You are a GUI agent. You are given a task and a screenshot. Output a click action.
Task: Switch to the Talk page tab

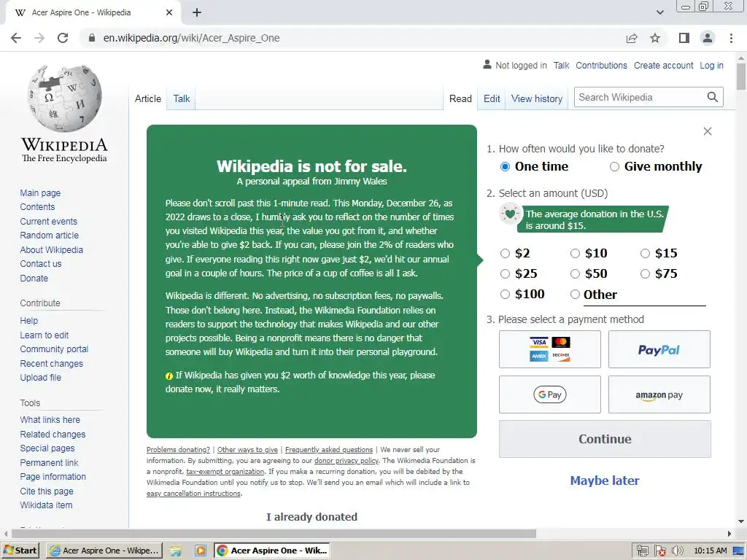pyautogui.click(x=182, y=98)
